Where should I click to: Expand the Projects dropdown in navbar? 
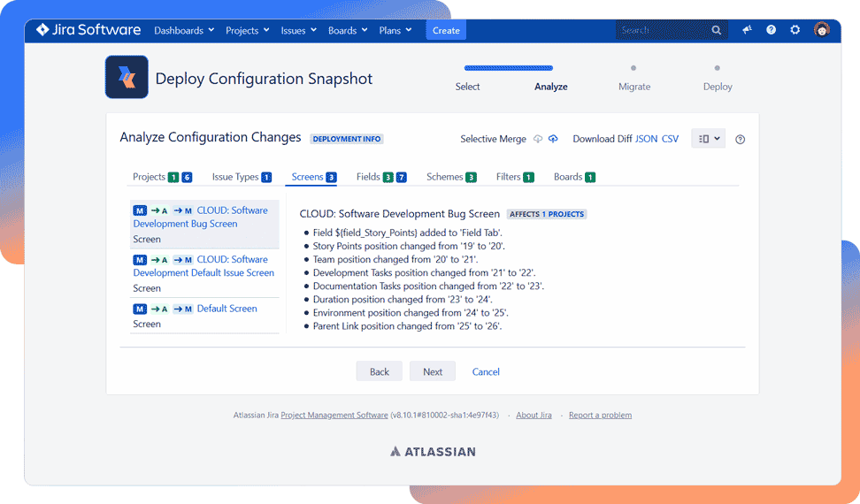pos(247,30)
